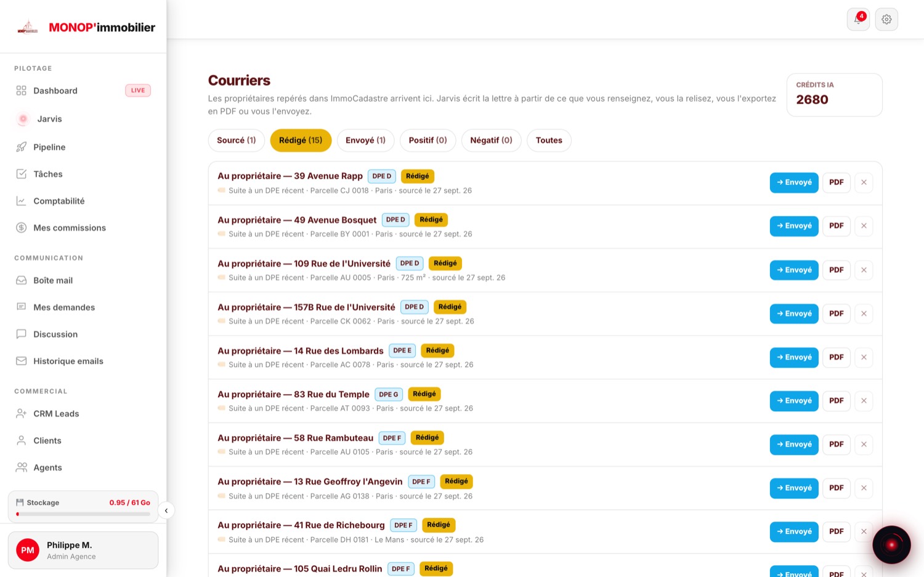Select the Rédigé (15) tab
This screenshot has height=577, width=924.
coord(301,140)
